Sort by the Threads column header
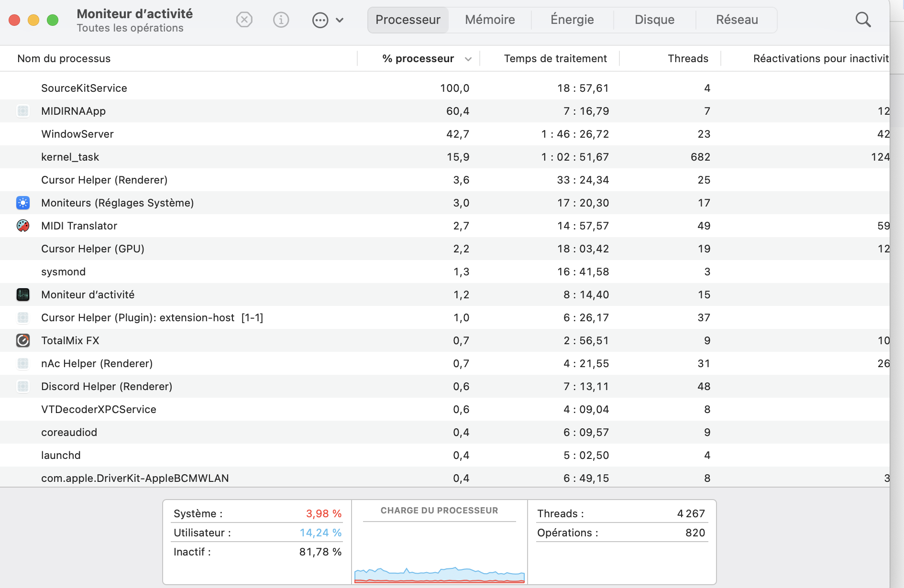Image resolution: width=904 pixels, height=588 pixels. pyautogui.click(x=688, y=59)
